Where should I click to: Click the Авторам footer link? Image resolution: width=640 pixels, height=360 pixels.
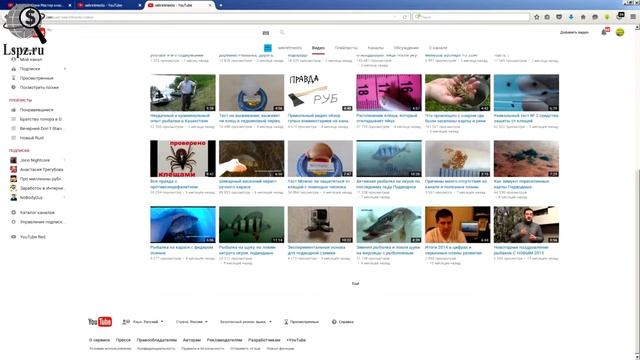click(192, 340)
